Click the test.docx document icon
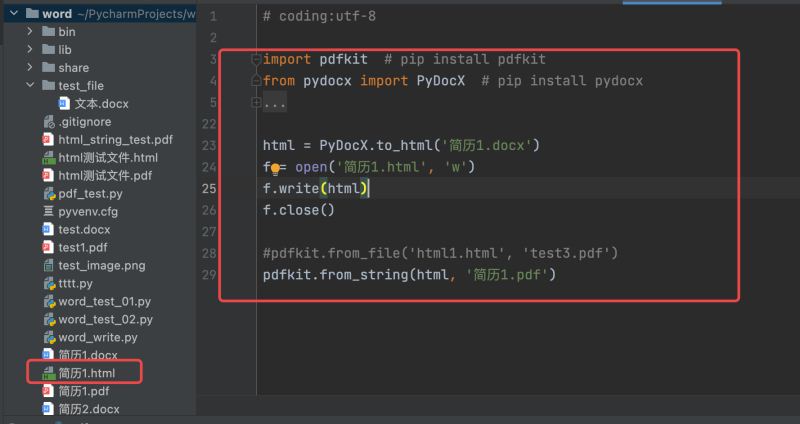800x424 pixels. point(48,230)
